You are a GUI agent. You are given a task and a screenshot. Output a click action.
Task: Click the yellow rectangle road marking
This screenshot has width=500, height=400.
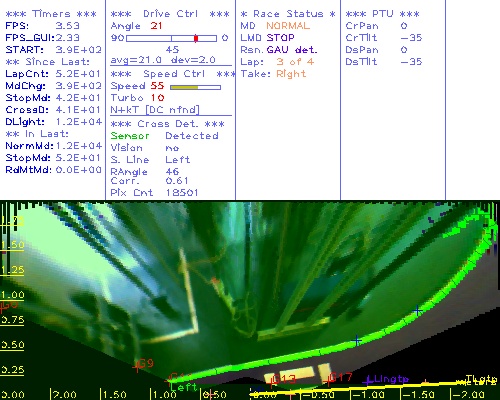point(297,373)
